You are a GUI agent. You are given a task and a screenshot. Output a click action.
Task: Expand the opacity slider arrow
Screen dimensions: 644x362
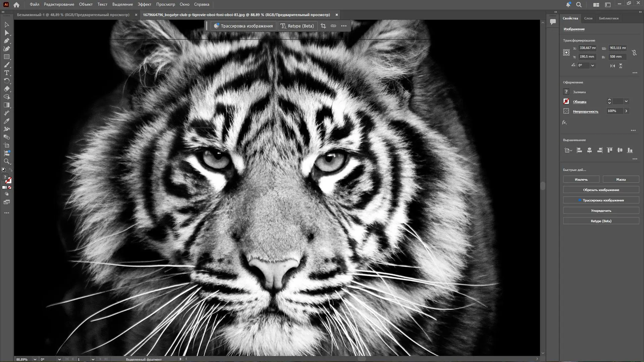[626, 111]
